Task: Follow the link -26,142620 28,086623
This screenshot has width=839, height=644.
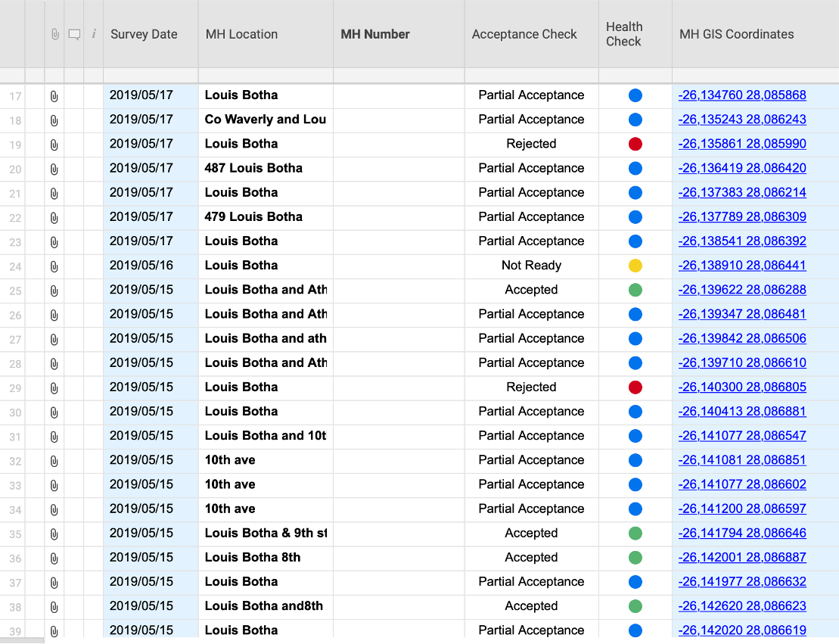Action: tap(742, 606)
